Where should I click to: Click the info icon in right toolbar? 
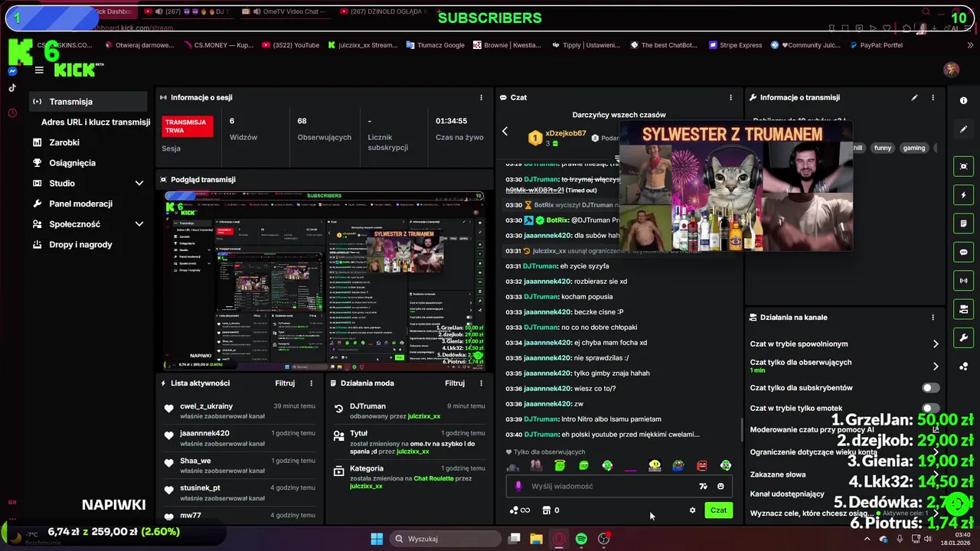[963, 101]
